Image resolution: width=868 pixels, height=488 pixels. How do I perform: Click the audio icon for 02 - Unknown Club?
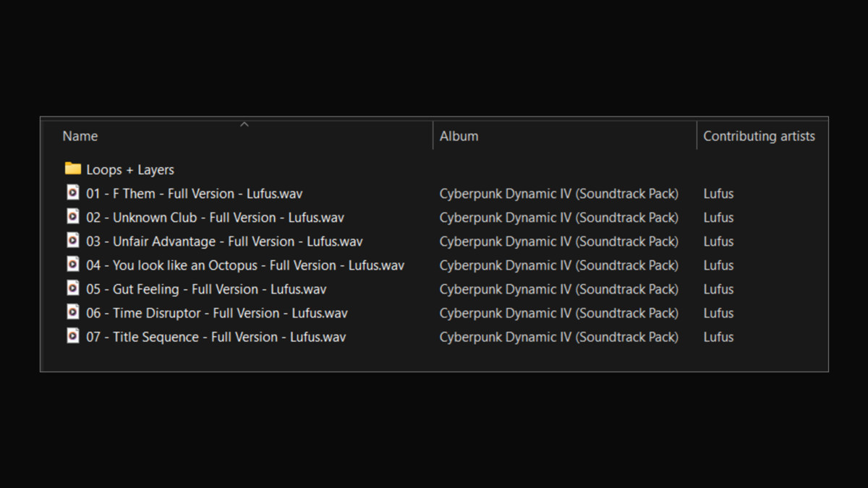tap(73, 217)
